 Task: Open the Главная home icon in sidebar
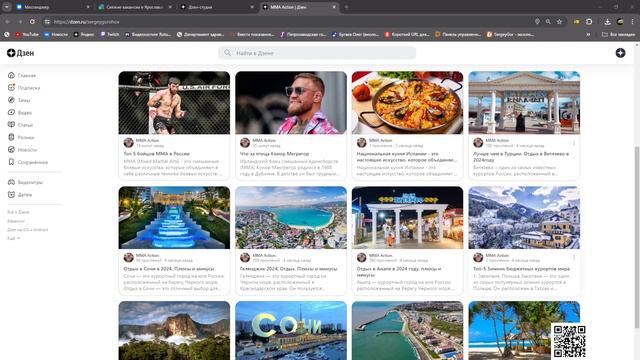11,75
